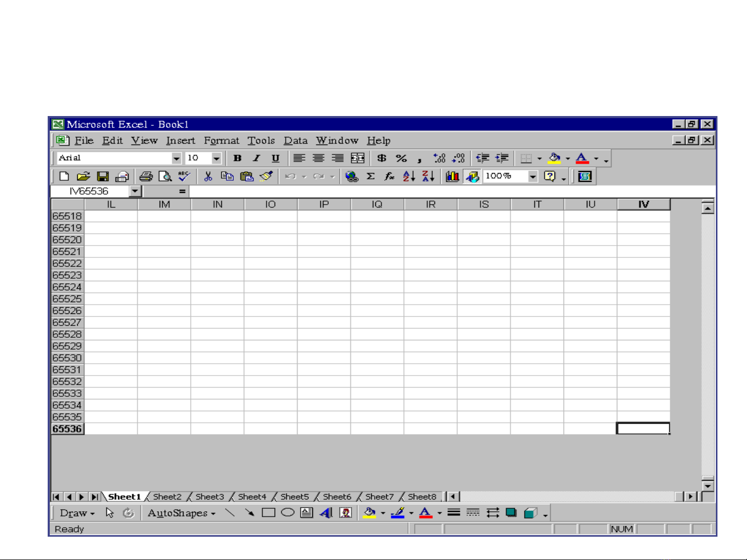Screen dimensions: 747x560
Task: Toggle Bold formatting button
Action: coord(237,159)
